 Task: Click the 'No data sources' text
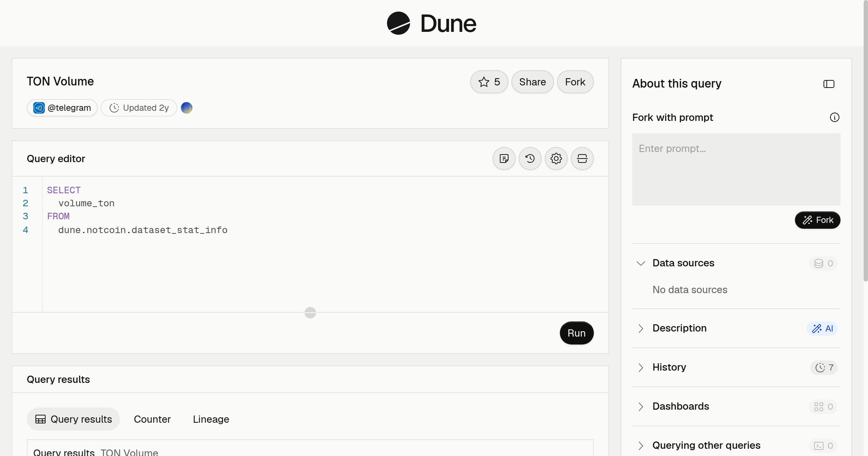(x=690, y=290)
